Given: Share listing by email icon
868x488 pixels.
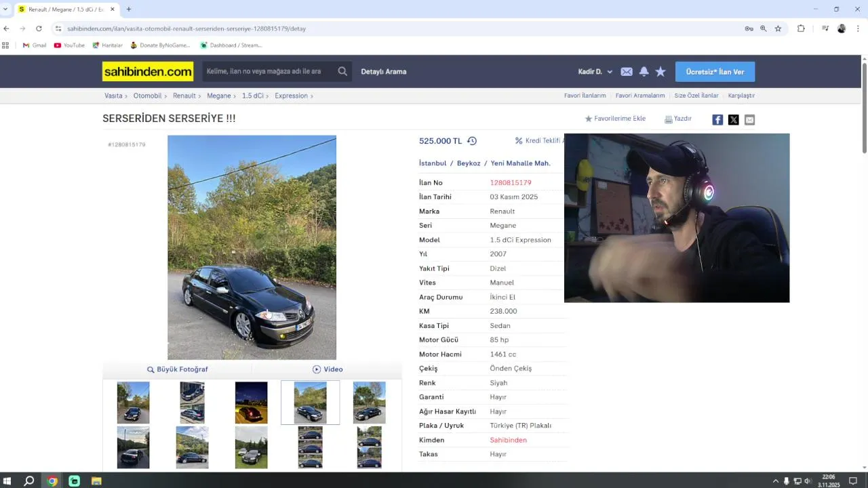Looking at the screenshot, I should tap(749, 120).
